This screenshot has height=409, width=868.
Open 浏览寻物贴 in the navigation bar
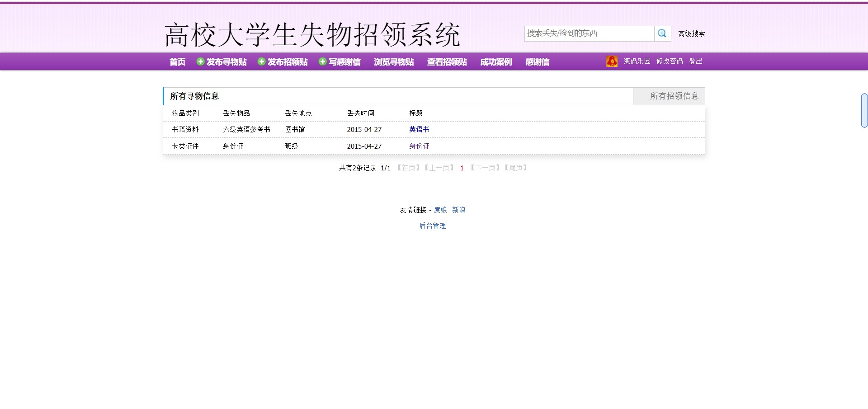point(394,62)
